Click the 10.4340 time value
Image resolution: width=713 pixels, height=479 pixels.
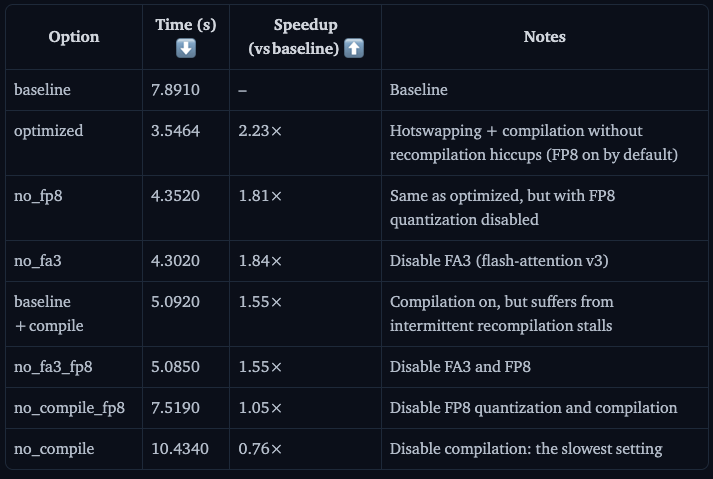point(180,449)
